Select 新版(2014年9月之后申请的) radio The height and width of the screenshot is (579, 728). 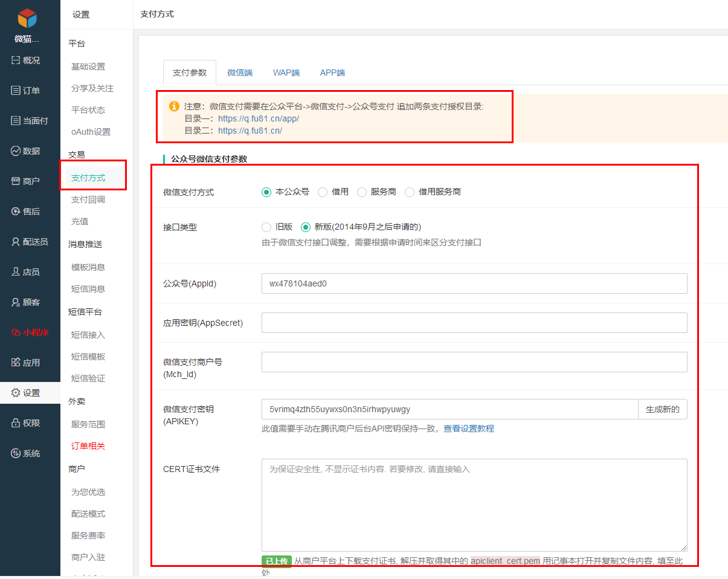tap(306, 227)
